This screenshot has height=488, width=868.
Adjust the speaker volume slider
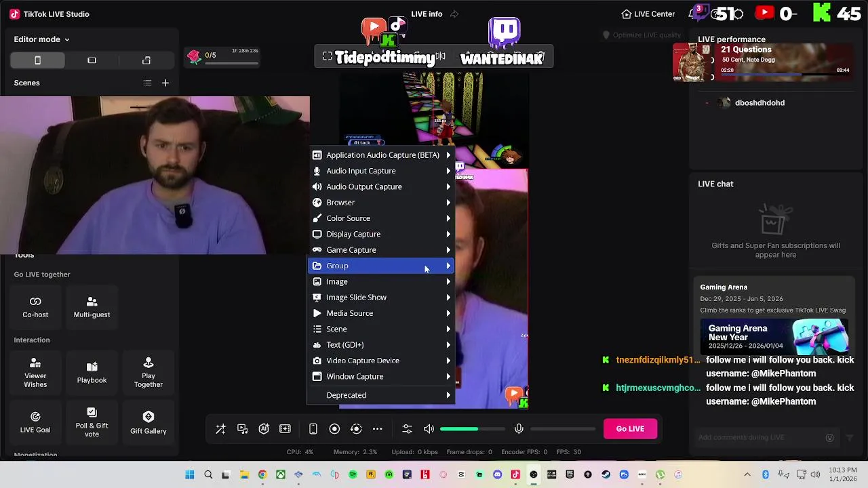pyautogui.click(x=472, y=429)
